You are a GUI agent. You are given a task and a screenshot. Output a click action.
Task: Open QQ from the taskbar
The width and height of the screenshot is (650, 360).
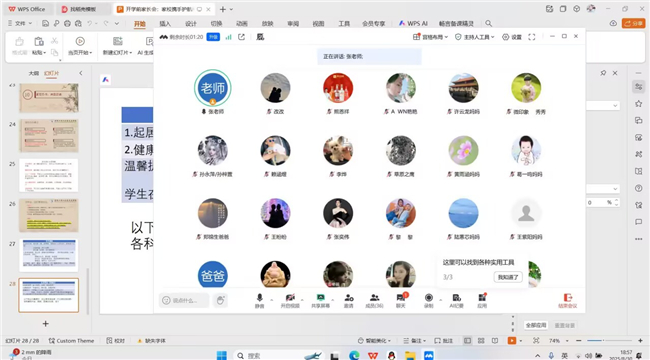click(391, 355)
